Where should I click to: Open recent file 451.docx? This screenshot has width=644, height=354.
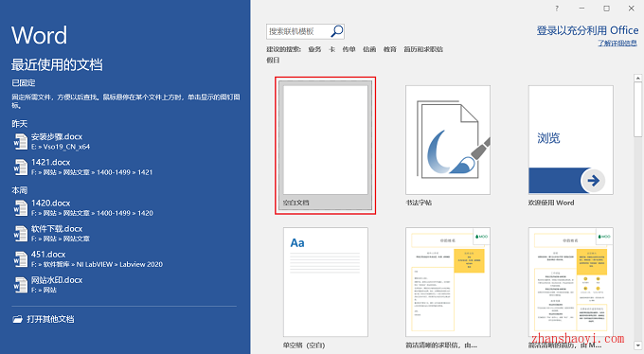[x=48, y=255]
